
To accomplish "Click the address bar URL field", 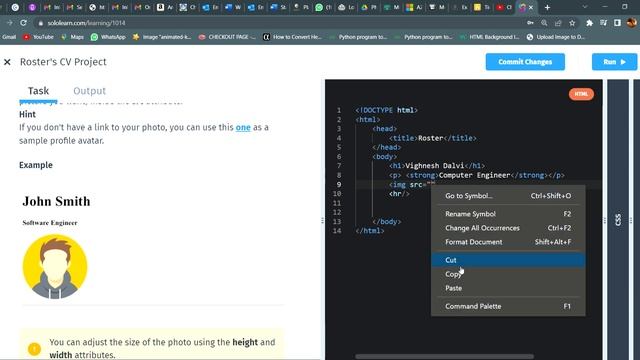I will point(278,23).
